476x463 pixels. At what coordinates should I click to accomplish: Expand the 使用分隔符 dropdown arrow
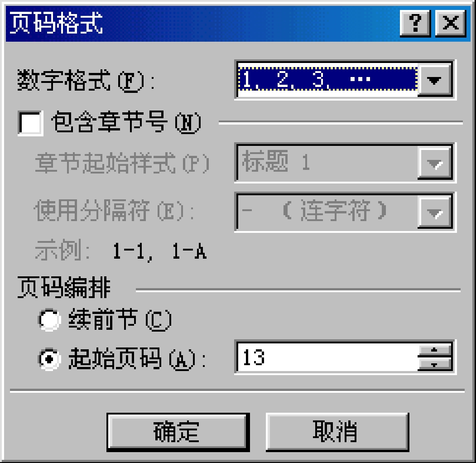click(x=435, y=212)
